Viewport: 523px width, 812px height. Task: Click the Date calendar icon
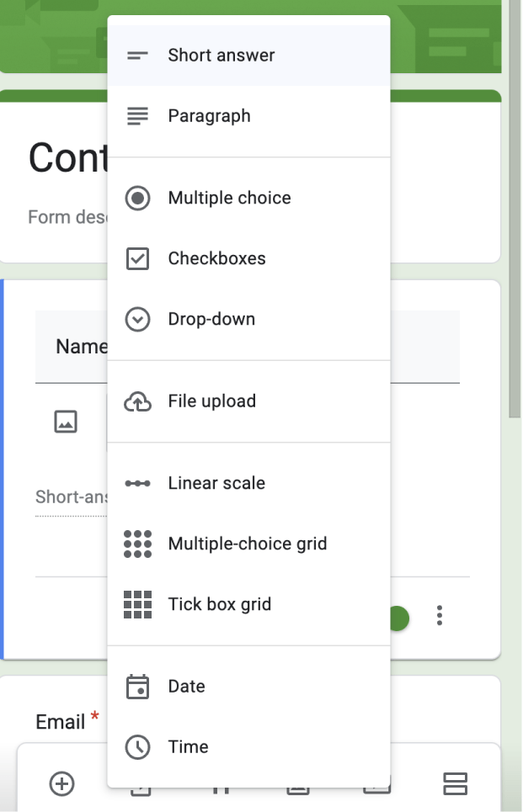pos(137,687)
